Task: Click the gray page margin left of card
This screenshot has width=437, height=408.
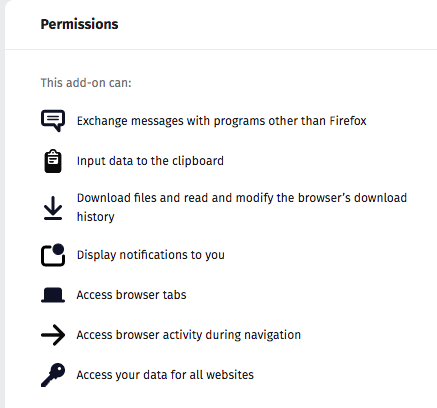Action: click(2, 204)
